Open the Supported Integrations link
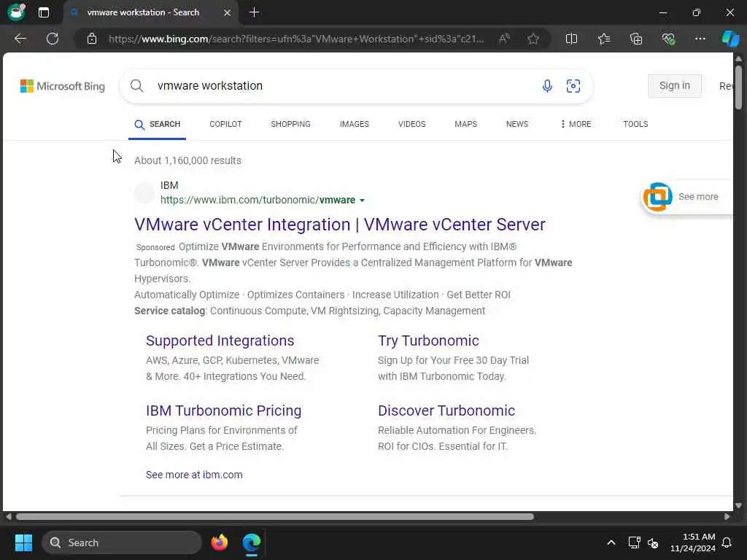747x560 pixels. (x=220, y=341)
